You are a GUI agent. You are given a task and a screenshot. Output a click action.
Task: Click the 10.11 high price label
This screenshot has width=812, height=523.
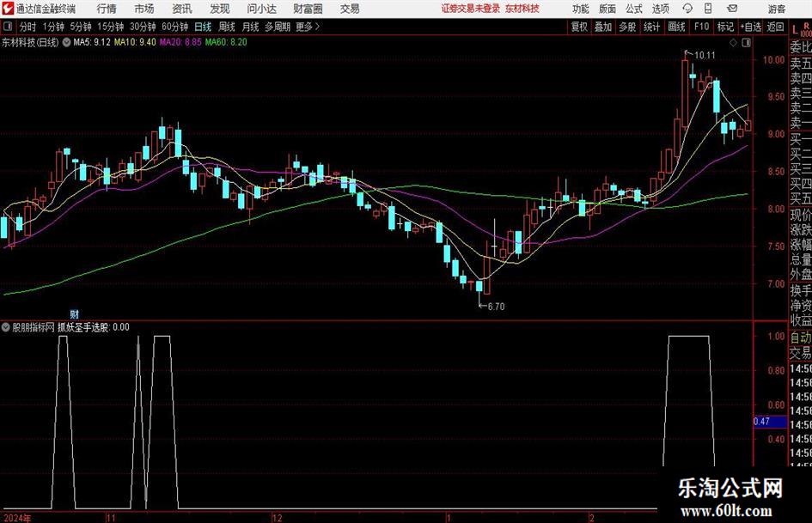[x=705, y=56]
